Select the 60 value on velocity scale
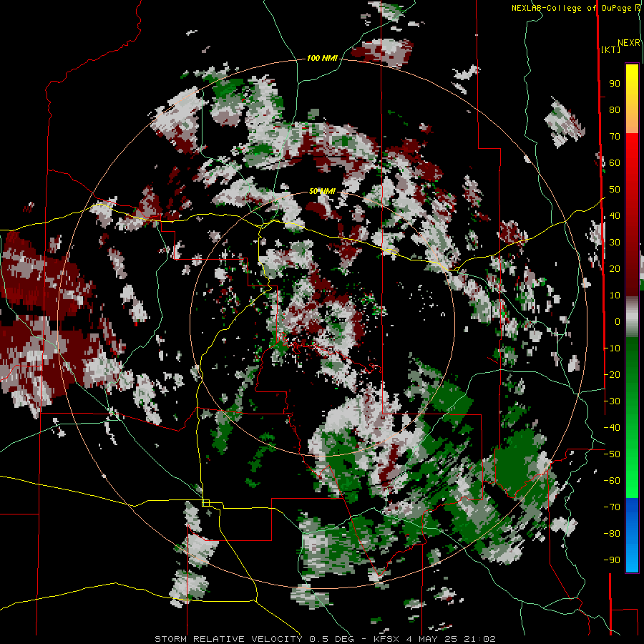The height and width of the screenshot is (644, 644). coord(615,163)
